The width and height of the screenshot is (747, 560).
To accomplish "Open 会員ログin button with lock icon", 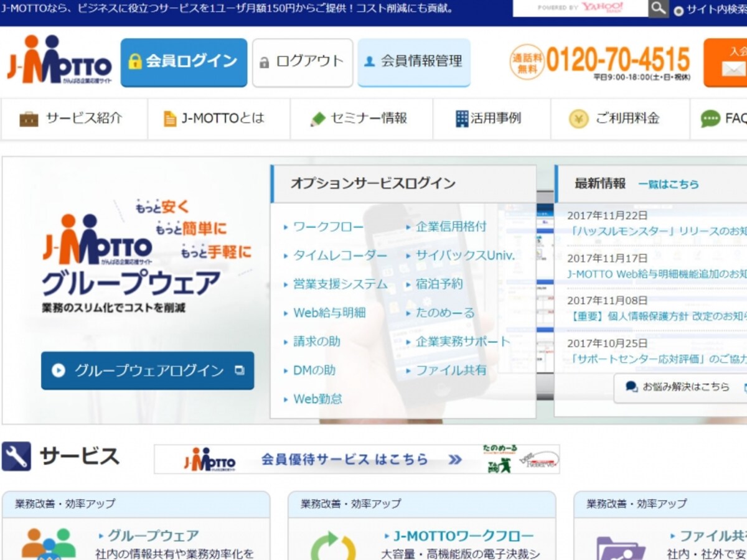I will [184, 62].
